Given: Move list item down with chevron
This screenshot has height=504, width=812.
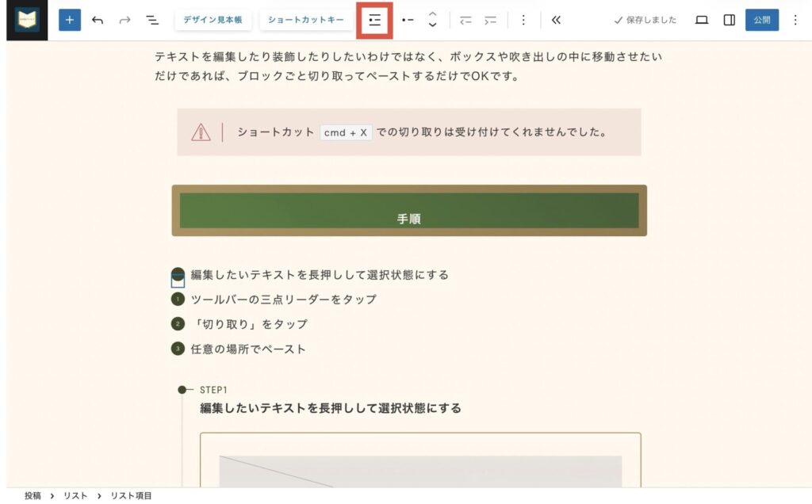Looking at the screenshot, I should [x=432, y=26].
